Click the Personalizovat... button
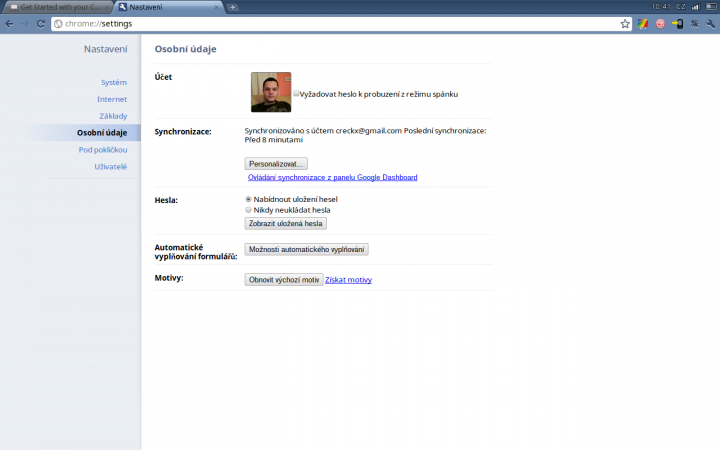The image size is (720, 450). 276,164
